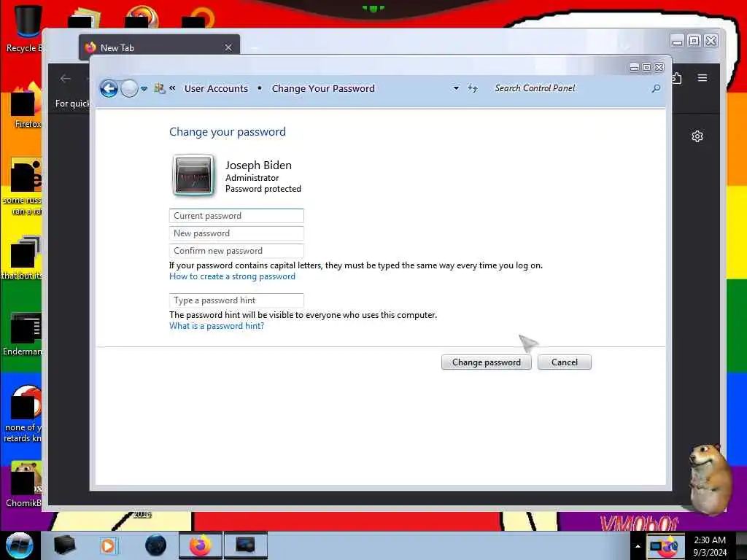Open Firefox extensions puzzle icon
This screenshot has height=560, width=747.
click(677, 77)
